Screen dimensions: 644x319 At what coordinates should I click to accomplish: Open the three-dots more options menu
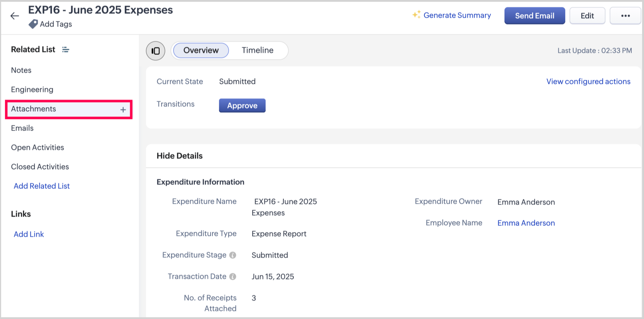pyautogui.click(x=625, y=16)
